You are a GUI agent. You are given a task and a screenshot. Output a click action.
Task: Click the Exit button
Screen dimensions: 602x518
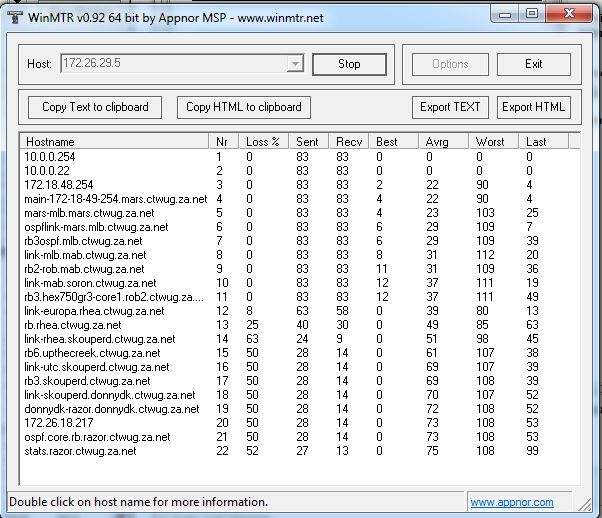click(534, 64)
